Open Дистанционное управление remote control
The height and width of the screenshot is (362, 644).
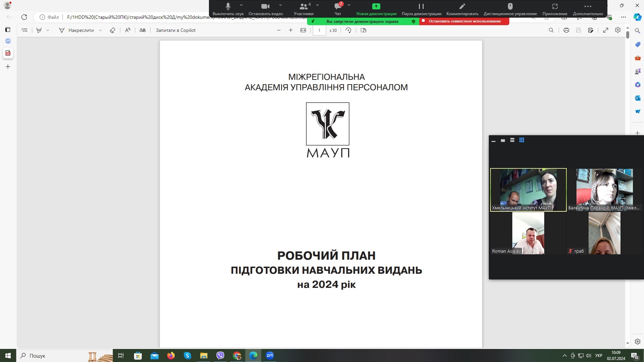click(510, 9)
